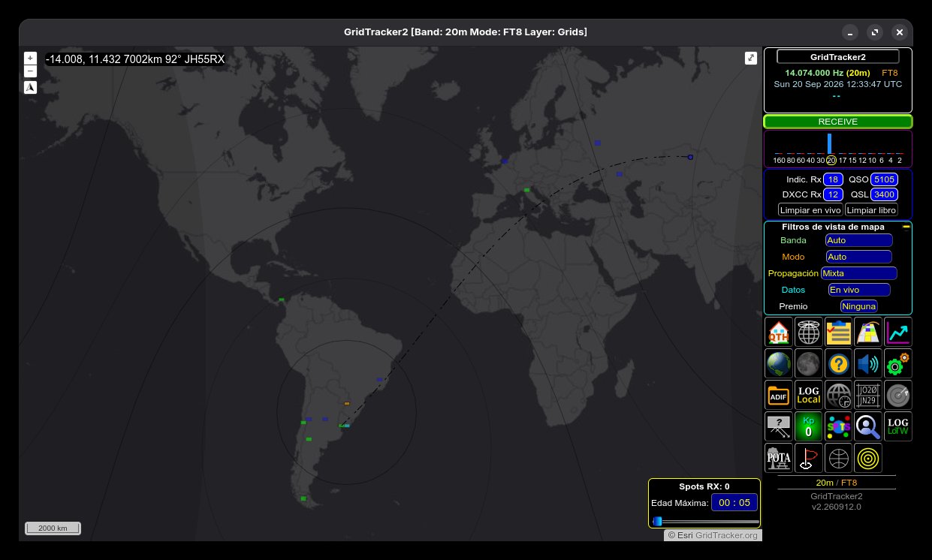Open the GridTracker.org attribution link
The height and width of the screenshot is (560, 932).
tap(726, 535)
